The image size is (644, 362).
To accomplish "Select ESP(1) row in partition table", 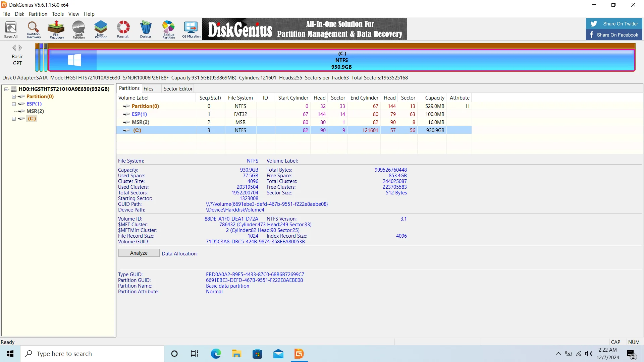I will pyautogui.click(x=294, y=114).
